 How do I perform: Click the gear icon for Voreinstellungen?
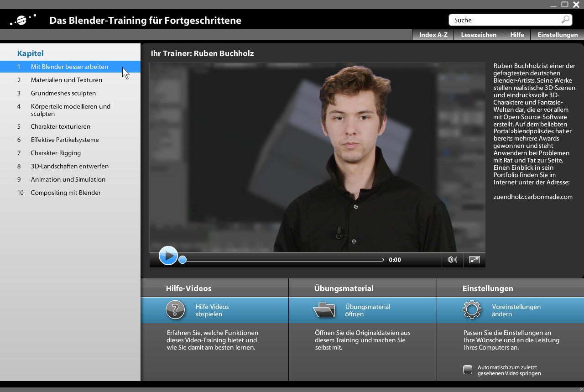472,310
